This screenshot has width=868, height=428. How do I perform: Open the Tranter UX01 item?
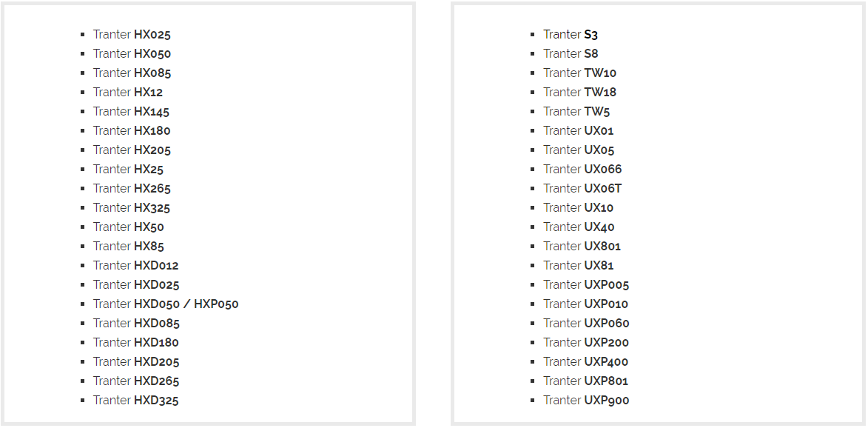[579, 130]
